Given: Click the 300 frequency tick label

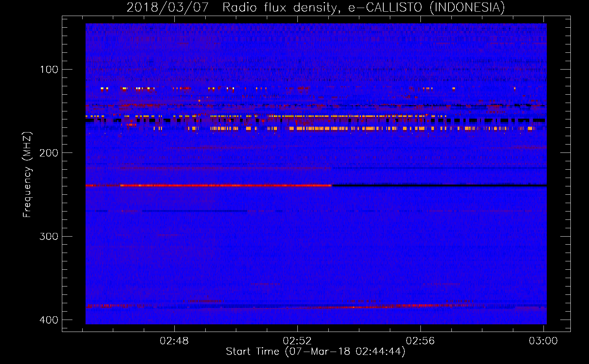Looking at the screenshot, I should click(49, 237).
